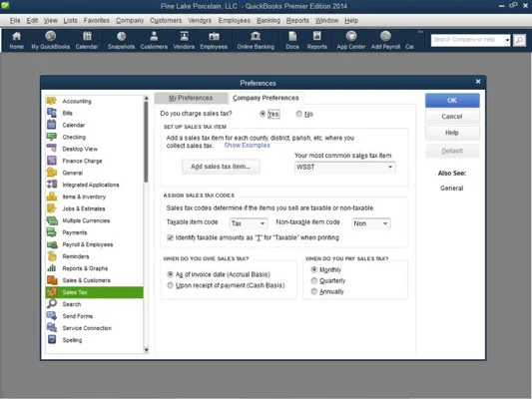532x399 pixels.
Task: Open Docs from the toolbar
Action: pyautogui.click(x=292, y=40)
